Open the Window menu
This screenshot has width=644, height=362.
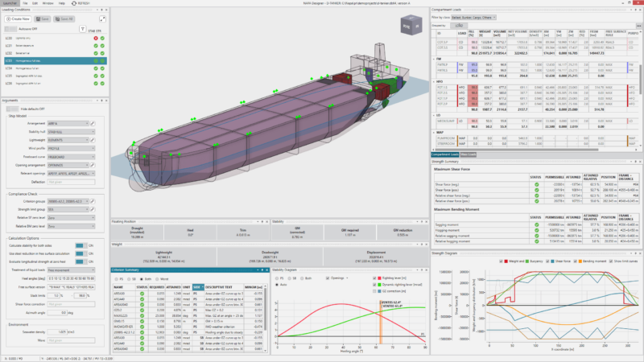47,3
